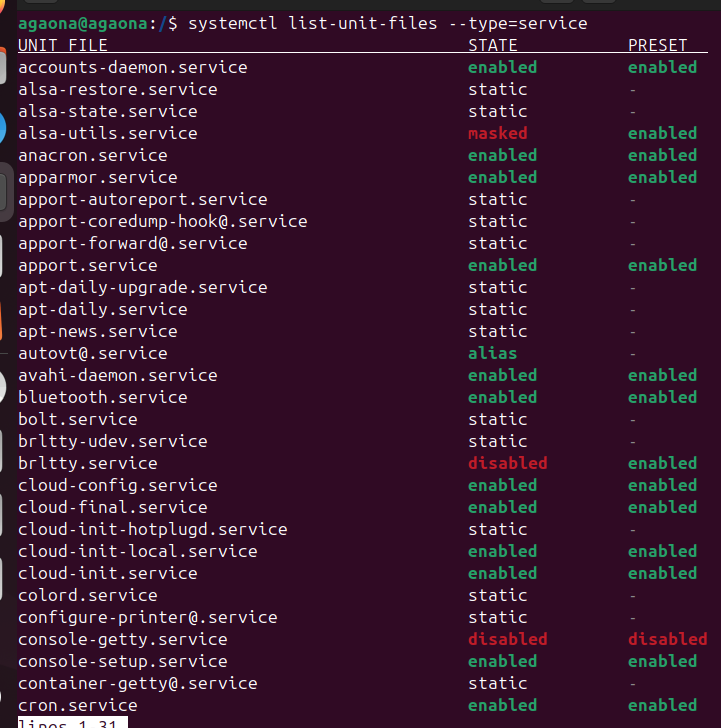Select accounts-daemon.service entry

point(132,67)
